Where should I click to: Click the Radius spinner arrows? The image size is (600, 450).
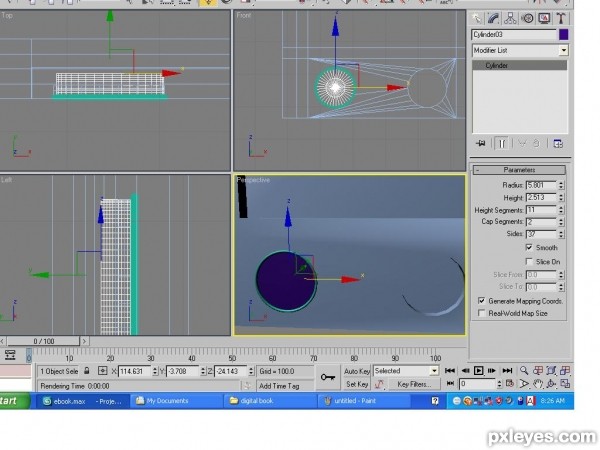pyautogui.click(x=561, y=185)
